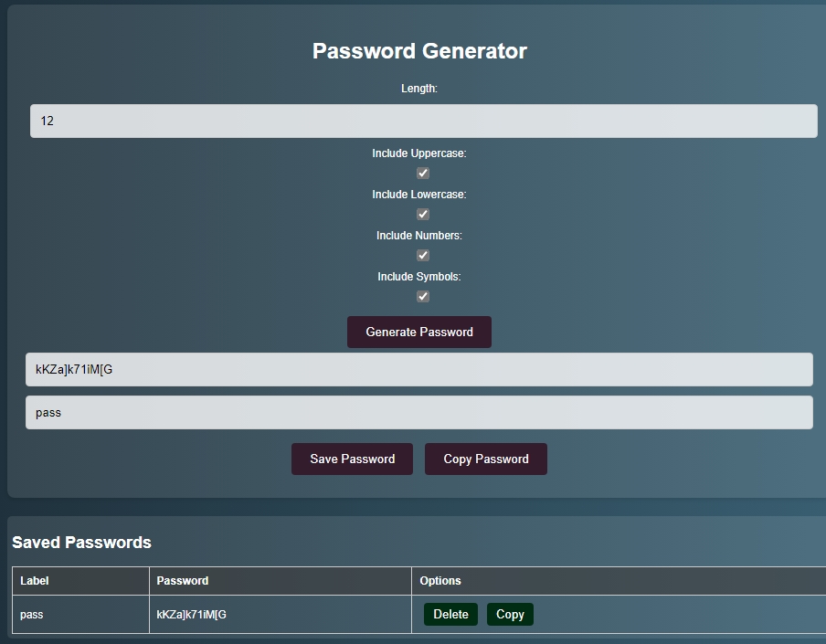
Task: Click the Options column header
Action: point(619,581)
